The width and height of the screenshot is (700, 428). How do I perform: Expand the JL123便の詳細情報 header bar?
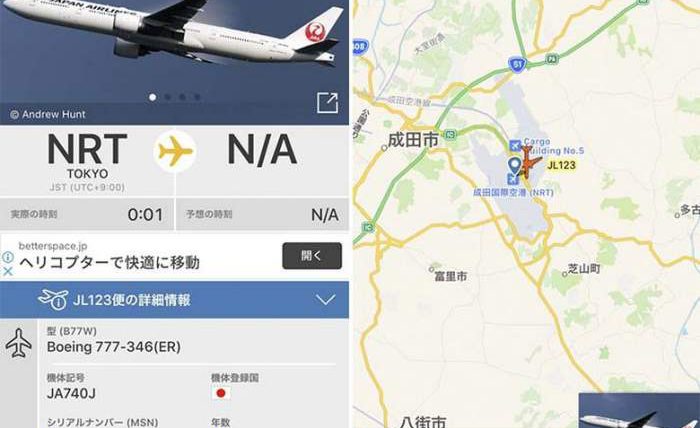point(174,299)
